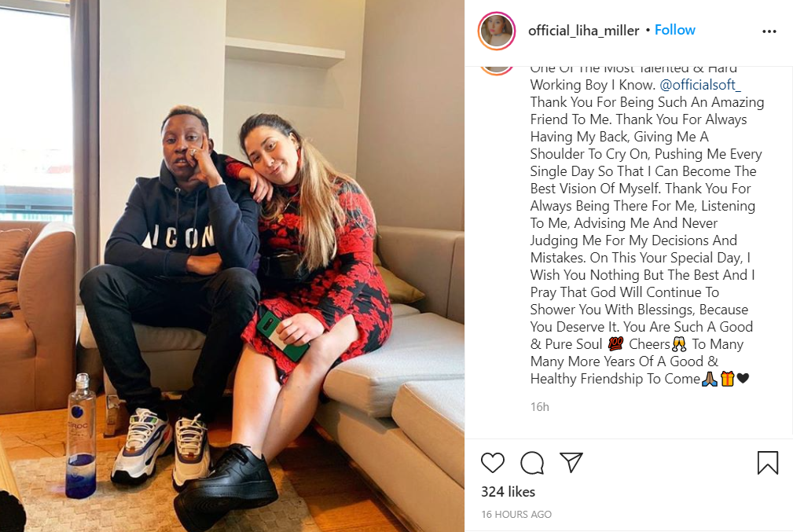
Task: Click the small caption avatar beside the text
Action: 496,70
